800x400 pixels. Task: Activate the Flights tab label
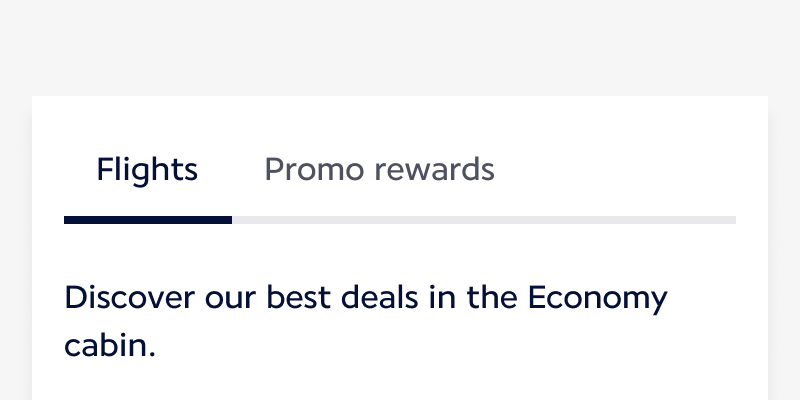(147, 170)
